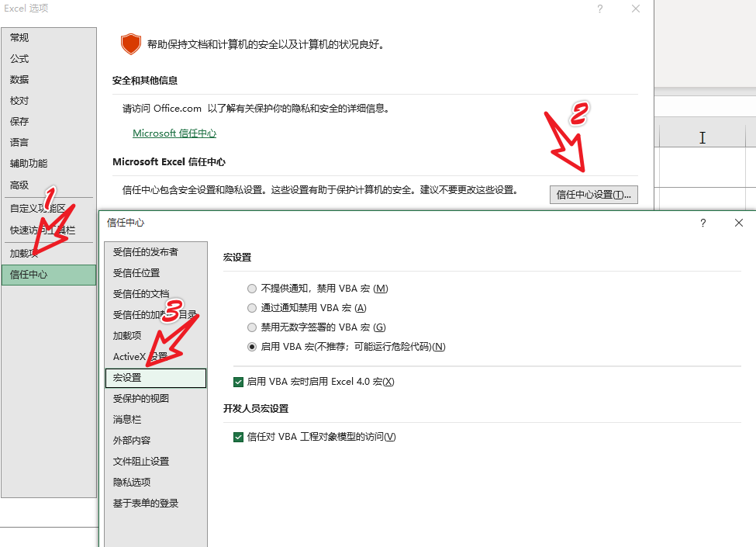The width and height of the screenshot is (756, 547).
Task: Select 受信任位置 in Trust Center list
Action: click(x=156, y=273)
